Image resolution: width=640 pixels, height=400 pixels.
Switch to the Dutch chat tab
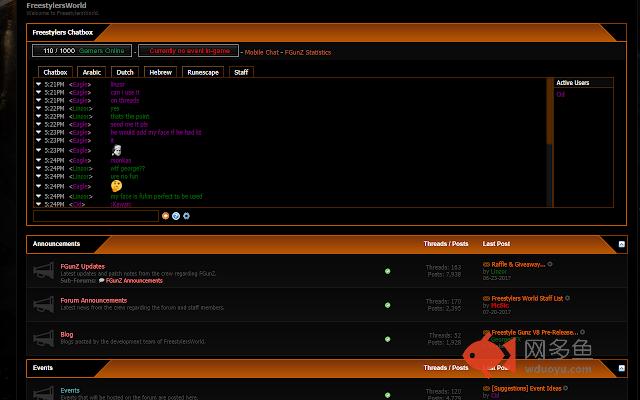pyautogui.click(x=125, y=72)
